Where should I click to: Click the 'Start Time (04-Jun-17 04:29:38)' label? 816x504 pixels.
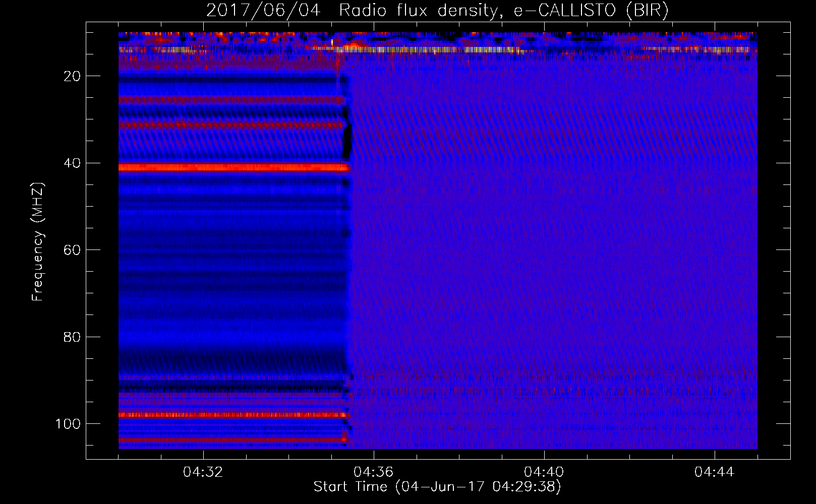[x=437, y=487]
